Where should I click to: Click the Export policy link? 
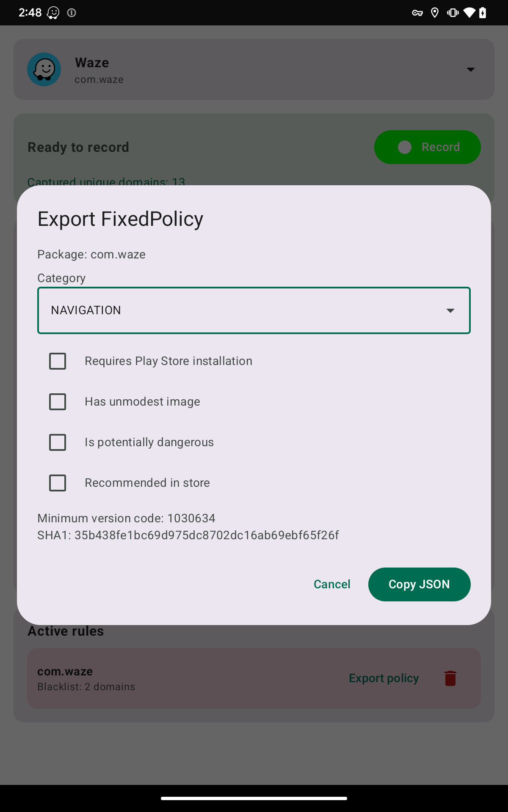click(x=384, y=678)
